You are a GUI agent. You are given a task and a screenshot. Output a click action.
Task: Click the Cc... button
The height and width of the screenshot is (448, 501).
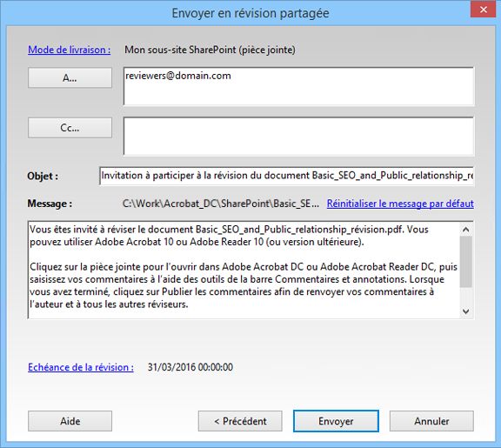tap(70, 128)
